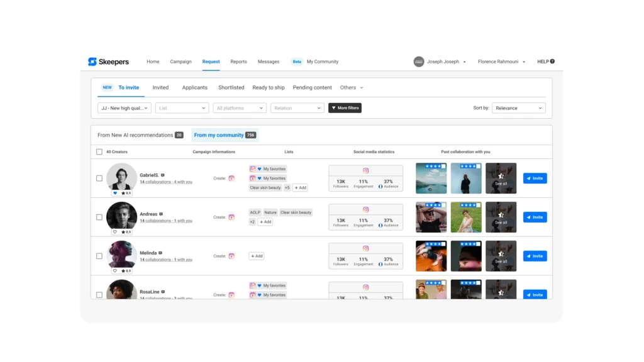This screenshot has height=362, width=644.
Task: Click the More filters button
Action: tap(345, 108)
